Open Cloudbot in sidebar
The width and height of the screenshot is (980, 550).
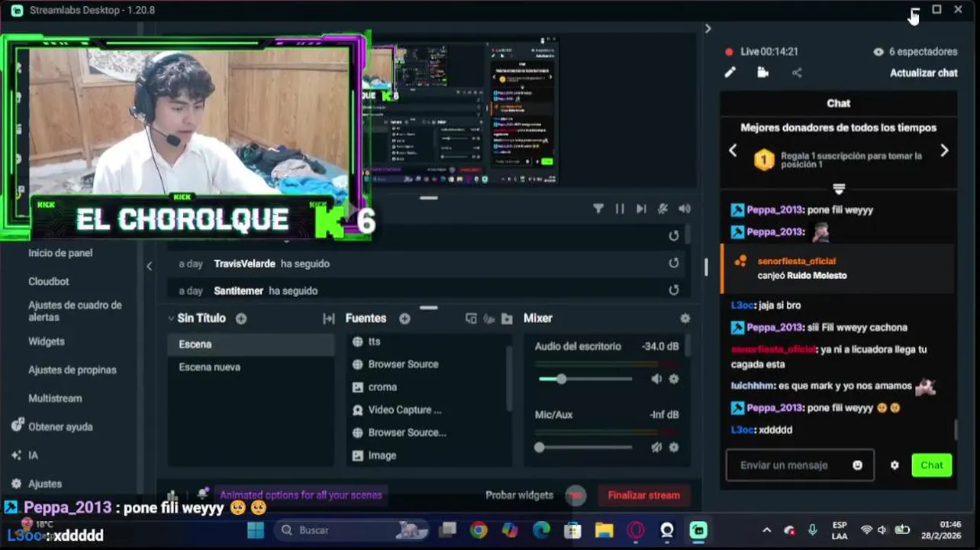pos(49,281)
